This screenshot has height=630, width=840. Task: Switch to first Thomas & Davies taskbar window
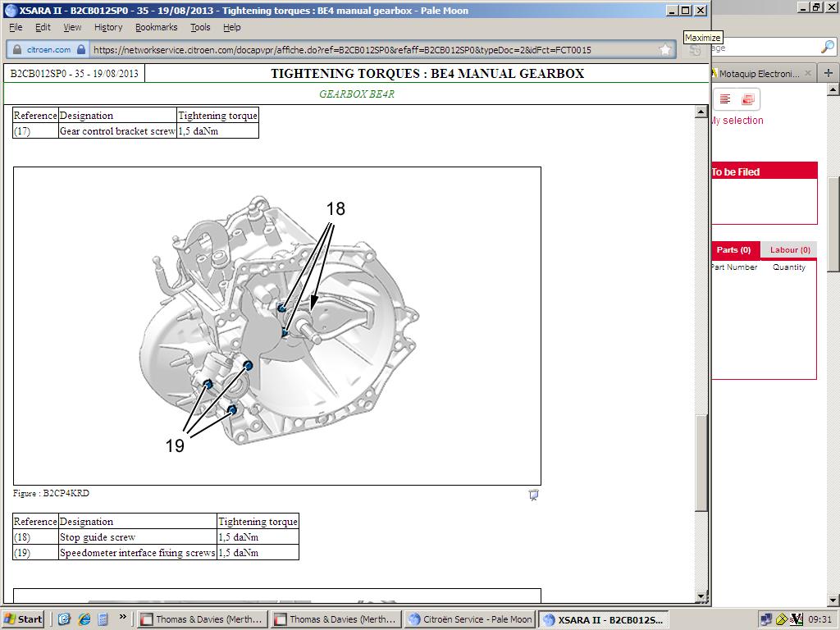coord(202,619)
